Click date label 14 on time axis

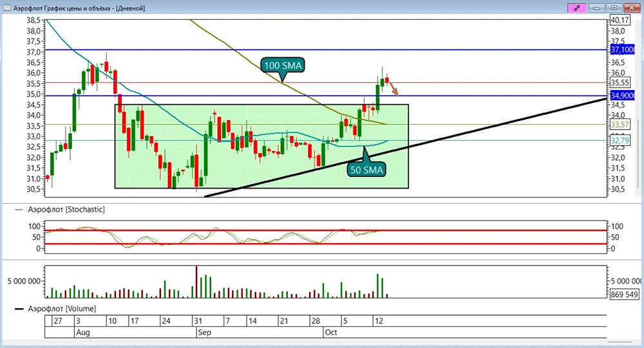tap(252, 321)
